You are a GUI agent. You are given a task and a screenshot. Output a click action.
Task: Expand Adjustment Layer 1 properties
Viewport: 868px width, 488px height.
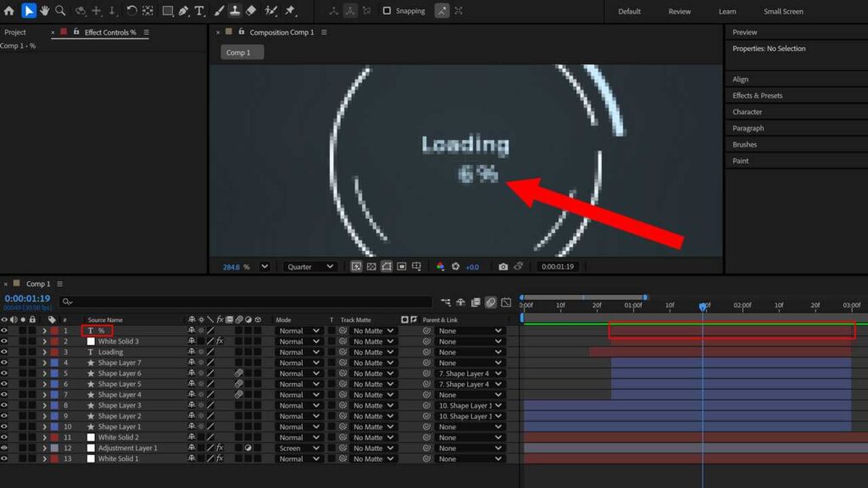(44, 448)
